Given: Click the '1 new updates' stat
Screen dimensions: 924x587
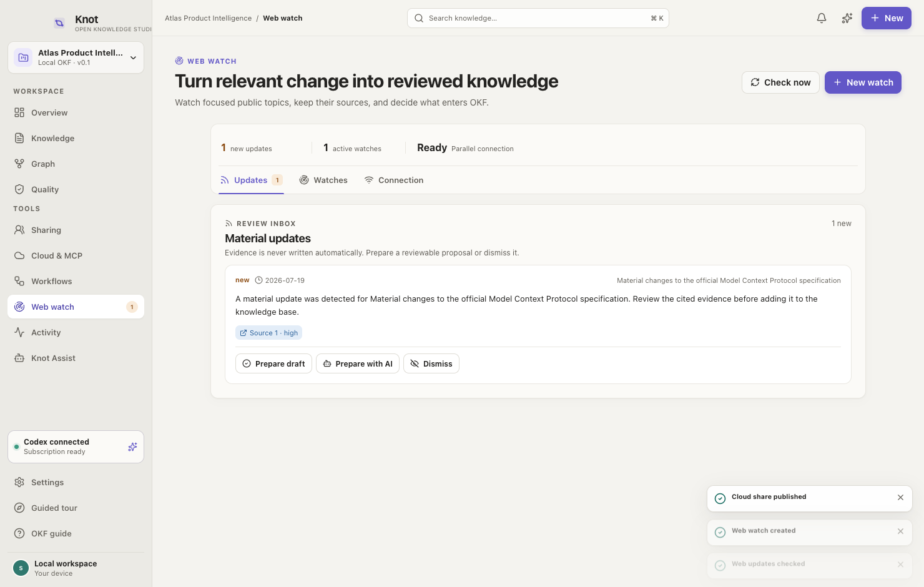Looking at the screenshot, I should point(247,148).
